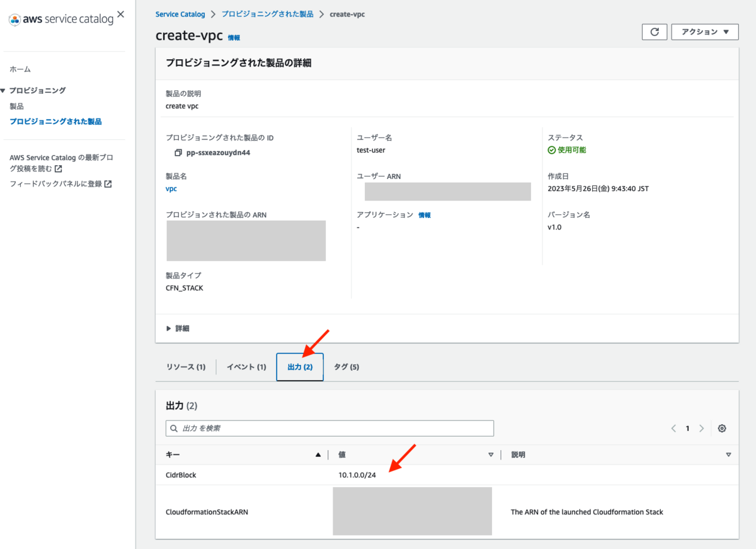756x549 pixels.
Task: Click the CidrBlock key cell
Action: 181,475
